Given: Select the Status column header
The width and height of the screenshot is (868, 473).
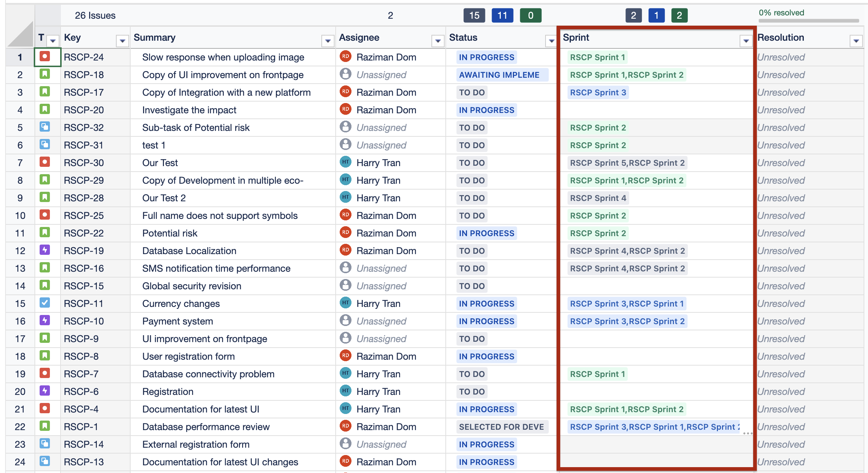Looking at the screenshot, I should 463,37.
